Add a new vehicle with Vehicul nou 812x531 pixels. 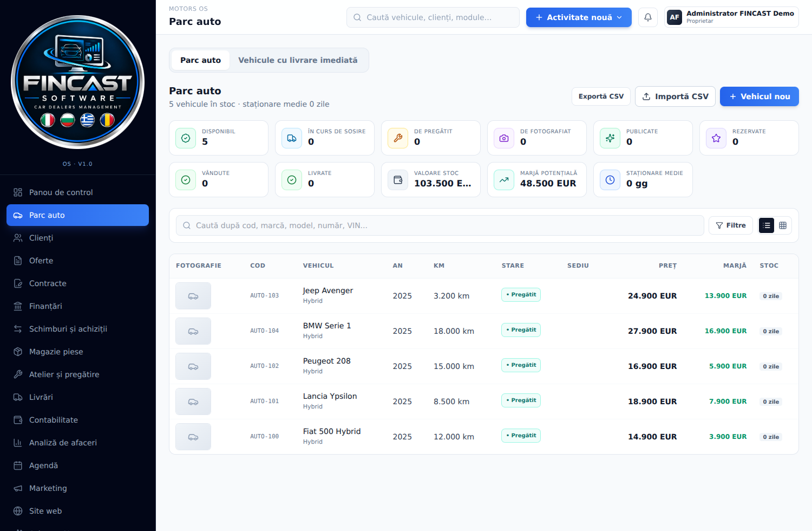[759, 96]
